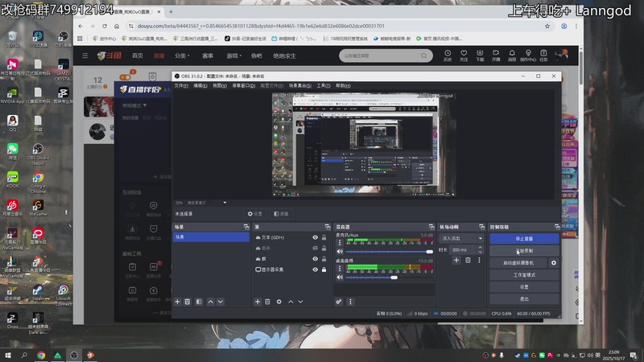Viewport: 644px width, 362px height.
Task: Click the 启动虚拟摄像机 button
Action: point(518,263)
